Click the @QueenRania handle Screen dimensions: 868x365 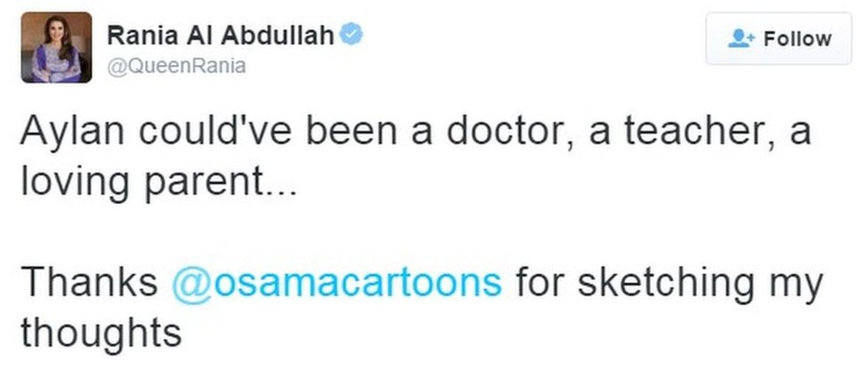(176, 66)
